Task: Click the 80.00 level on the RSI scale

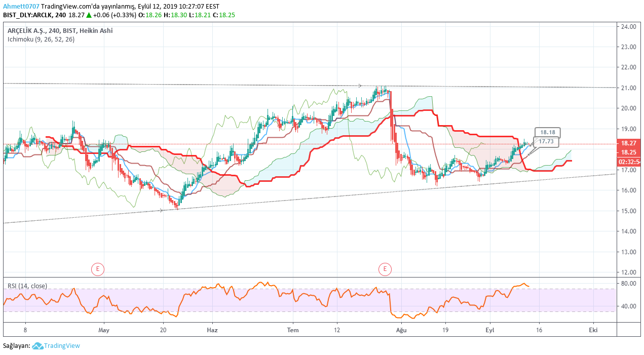Action: tap(629, 283)
